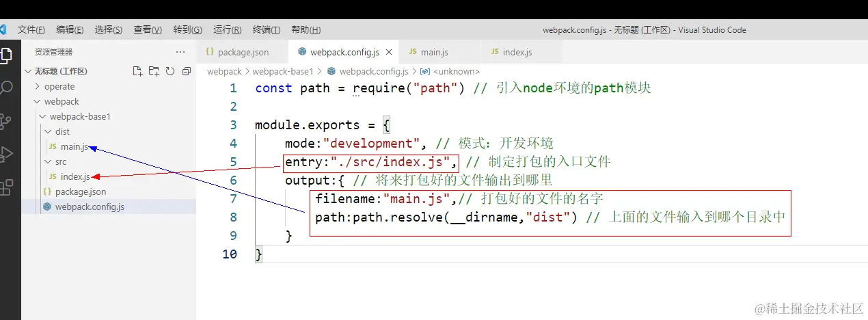868x320 pixels.
Task: Click the JS icon on main.js tab
Action: pyautogui.click(x=413, y=52)
